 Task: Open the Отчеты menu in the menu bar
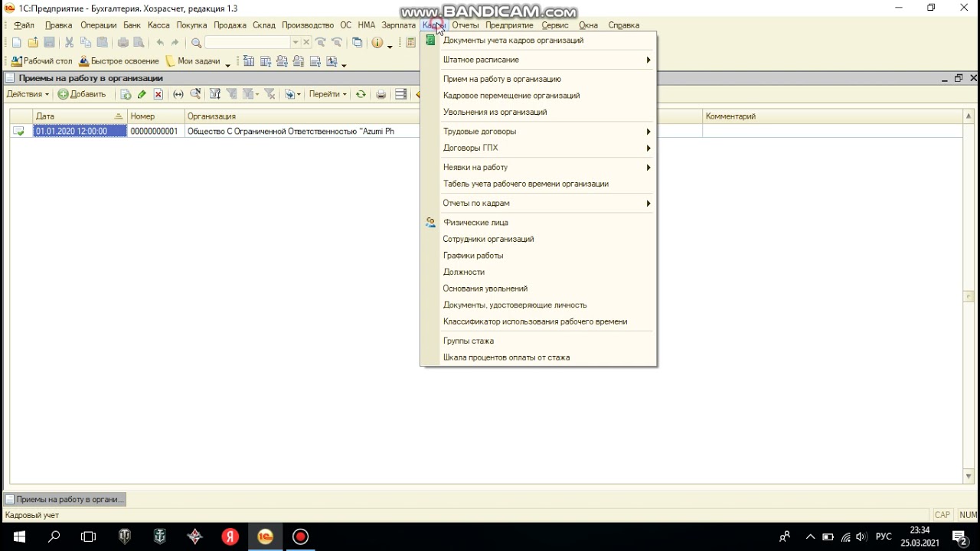point(465,25)
